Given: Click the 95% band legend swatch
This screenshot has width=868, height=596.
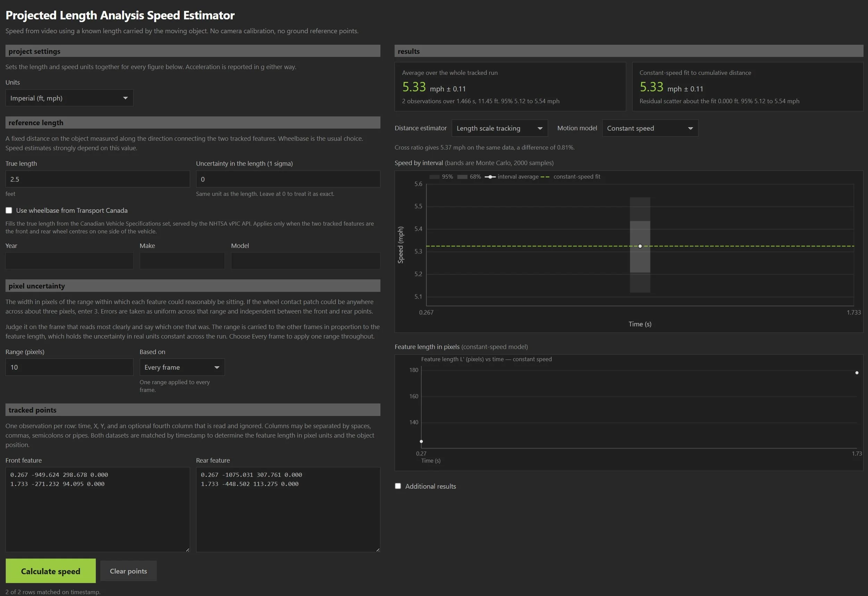Looking at the screenshot, I should (x=434, y=177).
